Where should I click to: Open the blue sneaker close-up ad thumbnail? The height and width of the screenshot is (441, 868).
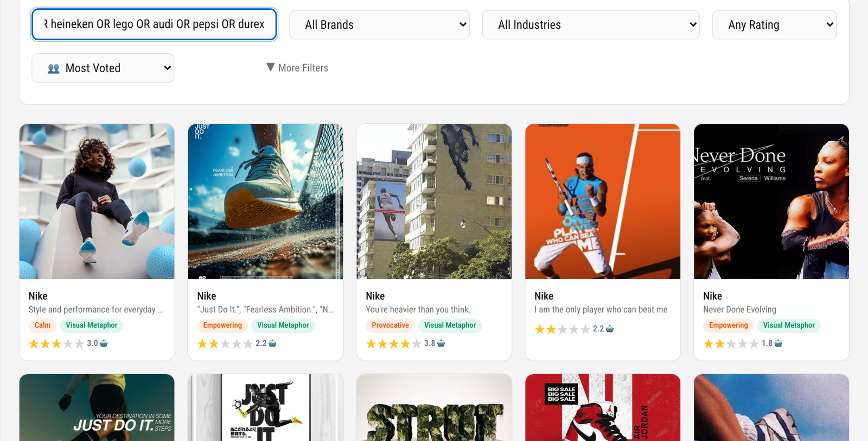(771, 407)
